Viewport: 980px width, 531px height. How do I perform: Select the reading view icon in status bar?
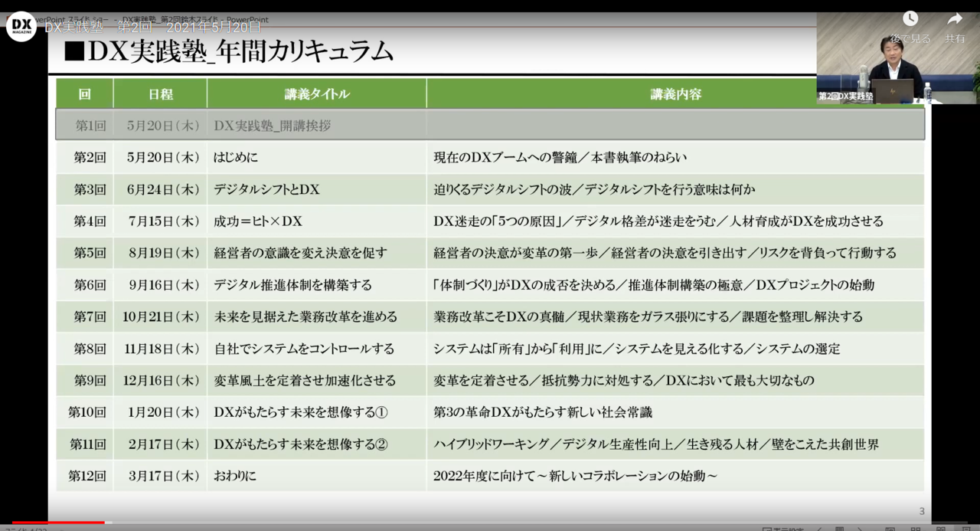[x=942, y=529]
